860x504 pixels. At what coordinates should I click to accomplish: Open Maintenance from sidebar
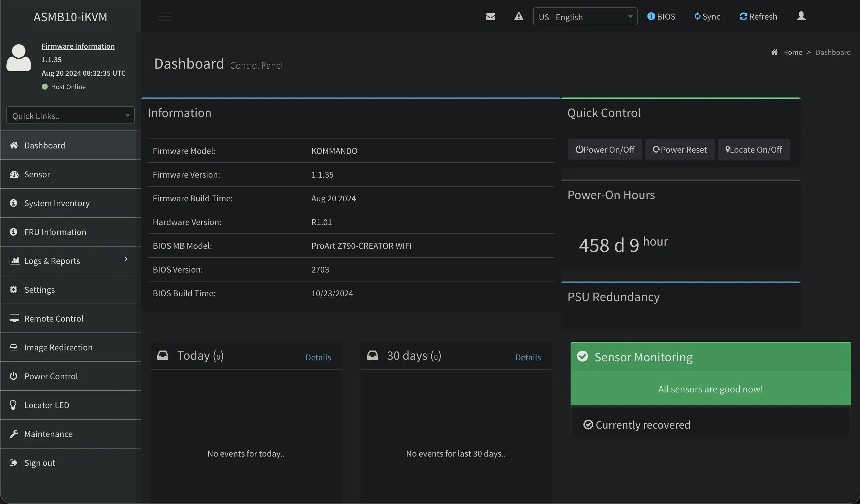[x=71, y=434]
